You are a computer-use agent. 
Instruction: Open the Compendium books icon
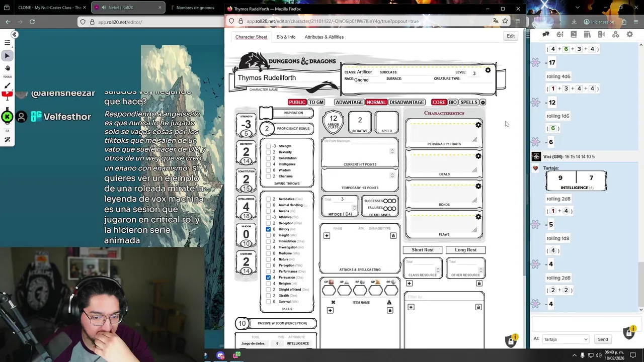[x=587, y=34]
